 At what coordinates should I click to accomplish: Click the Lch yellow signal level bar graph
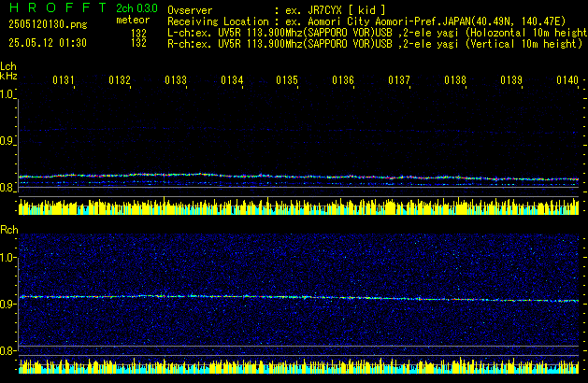(298, 206)
